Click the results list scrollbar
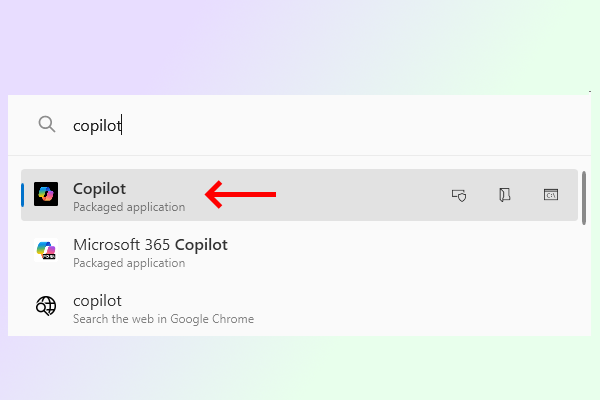This screenshot has height=400, width=600. (583, 196)
